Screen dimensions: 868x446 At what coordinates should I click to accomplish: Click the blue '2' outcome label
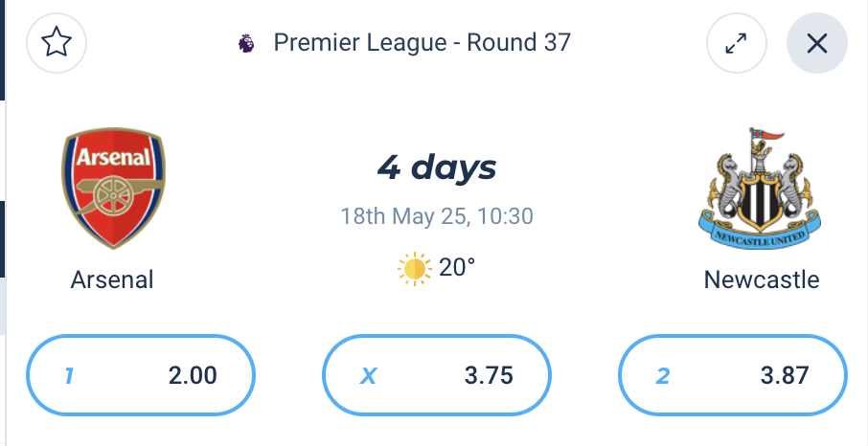(x=663, y=376)
